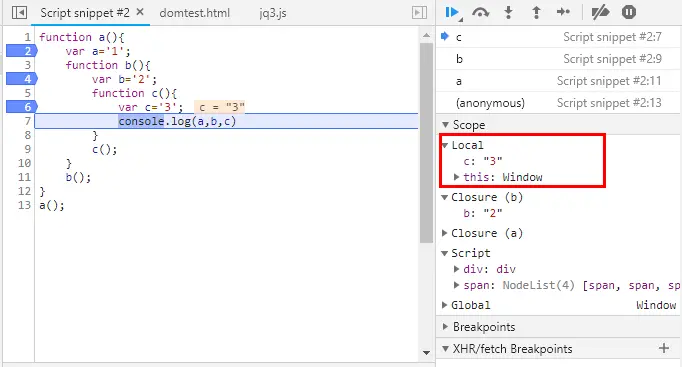The width and height of the screenshot is (682, 367).
Task: Click the Script snippet #2:11 location link
Action: tap(609, 81)
